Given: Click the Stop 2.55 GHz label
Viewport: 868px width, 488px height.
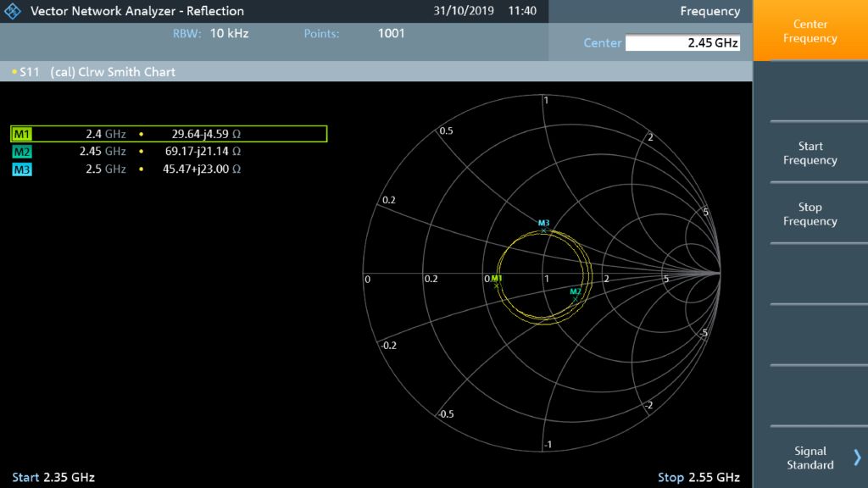Looking at the screenshot, I should coord(698,477).
